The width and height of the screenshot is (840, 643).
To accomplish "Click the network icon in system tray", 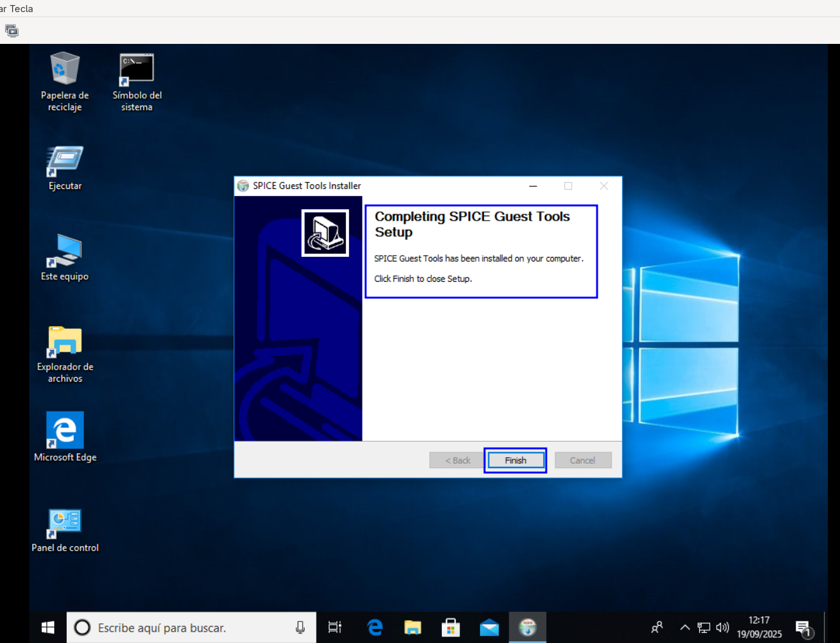I will click(x=703, y=628).
